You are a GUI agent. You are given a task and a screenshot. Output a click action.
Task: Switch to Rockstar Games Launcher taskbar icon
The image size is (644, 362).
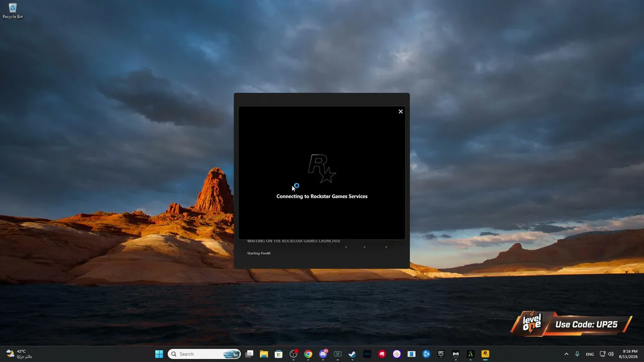point(485,354)
